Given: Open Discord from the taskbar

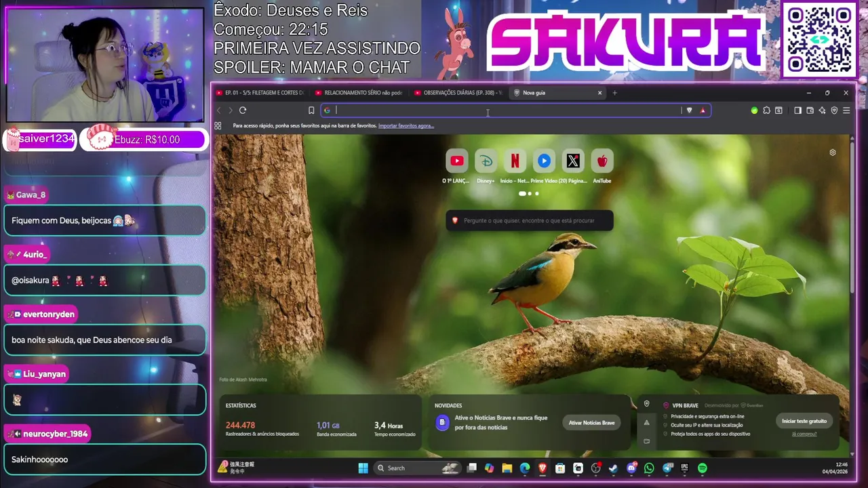Looking at the screenshot, I should click(631, 468).
